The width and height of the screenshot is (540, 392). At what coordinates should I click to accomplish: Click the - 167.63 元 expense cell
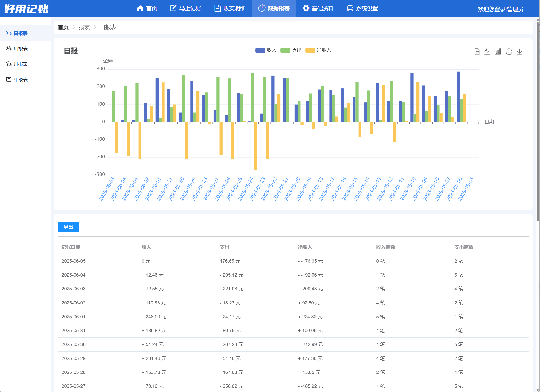(x=231, y=372)
